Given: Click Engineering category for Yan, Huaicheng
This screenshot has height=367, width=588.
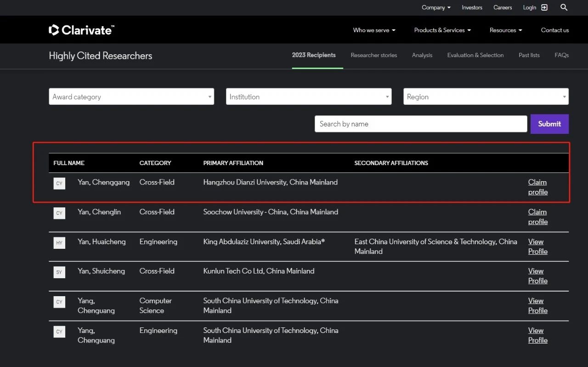Looking at the screenshot, I should tap(158, 241).
